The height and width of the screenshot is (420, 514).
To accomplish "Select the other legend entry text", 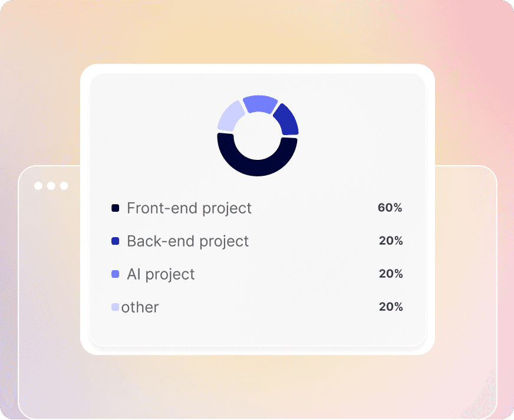I will [x=140, y=307].
